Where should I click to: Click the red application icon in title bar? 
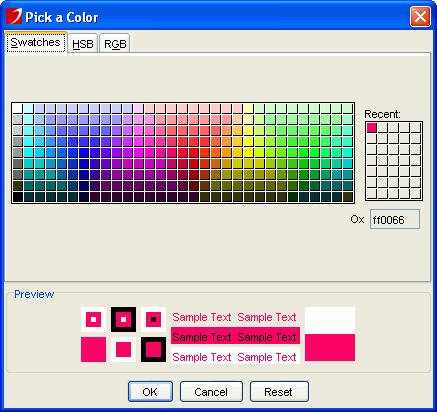pyautogui.click(x=14, y=16)
